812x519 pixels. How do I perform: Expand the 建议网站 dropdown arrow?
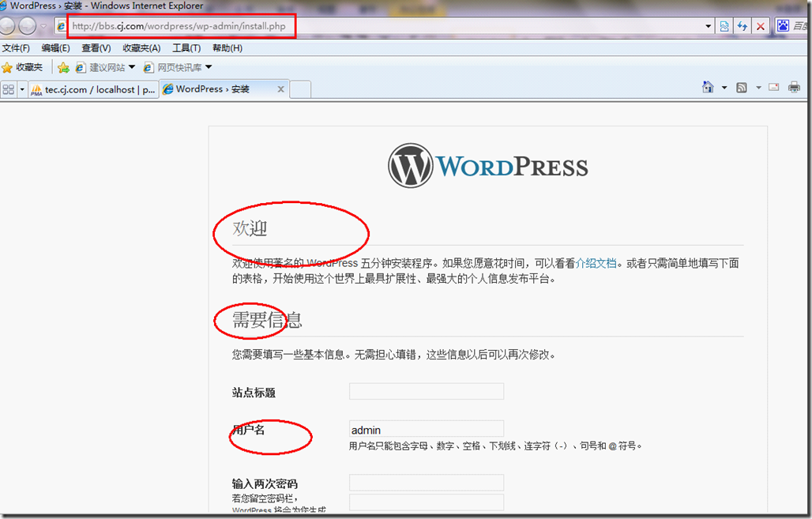(x=132, y=67)
